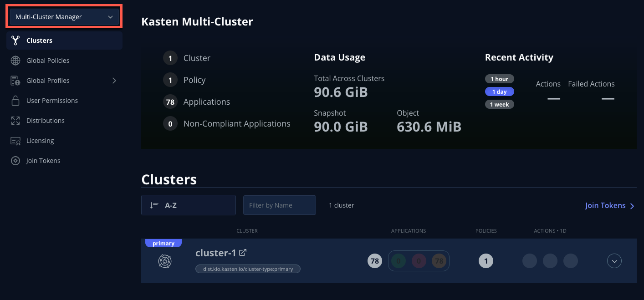Click the orange unmanaged 78 circle
The image size is (644, 300).
click(439, 261)
